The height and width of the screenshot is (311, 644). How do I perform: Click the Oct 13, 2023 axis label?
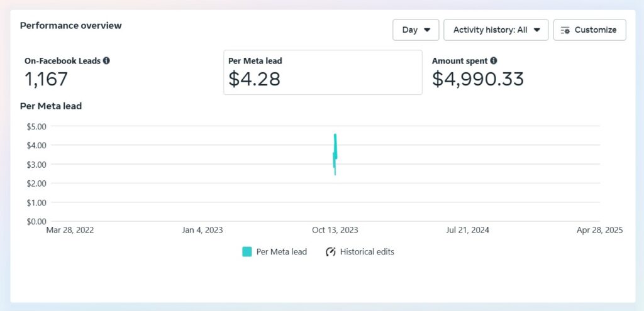pyautogui.click(x=335, y=230)
